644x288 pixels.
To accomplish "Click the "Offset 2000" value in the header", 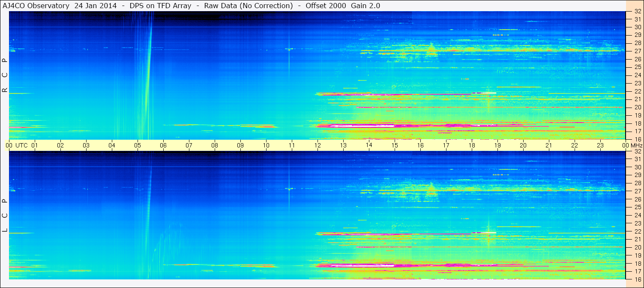I will pyautogui.click(x=326, y=6).
